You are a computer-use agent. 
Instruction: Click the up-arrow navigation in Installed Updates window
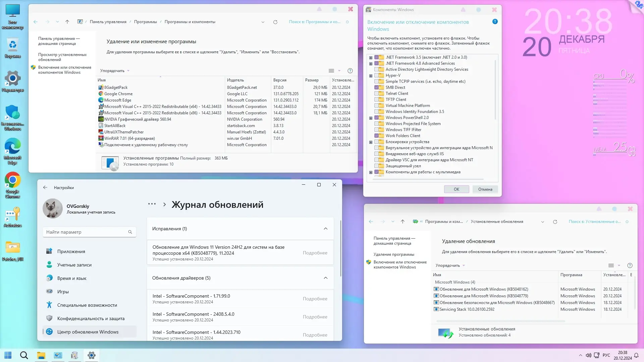[x=402, y=222]
